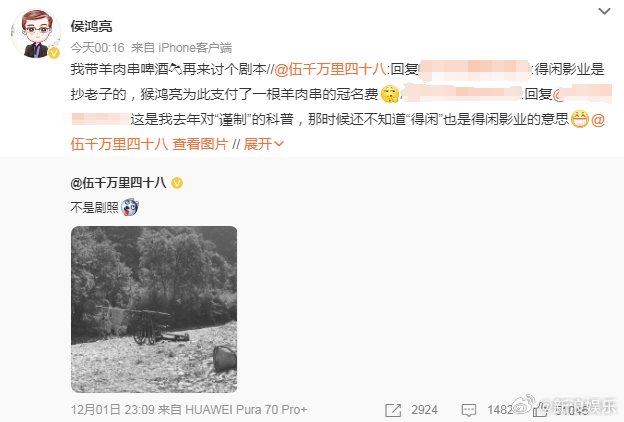624x422 pixels.
Task: Expand full post text with 展开
Action: coord(263,144)
